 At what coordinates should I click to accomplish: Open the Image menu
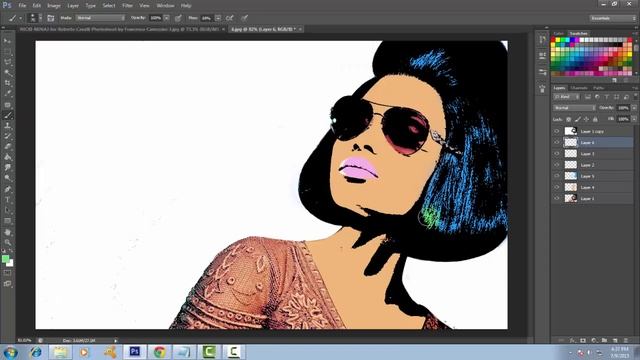coord(53,6)
